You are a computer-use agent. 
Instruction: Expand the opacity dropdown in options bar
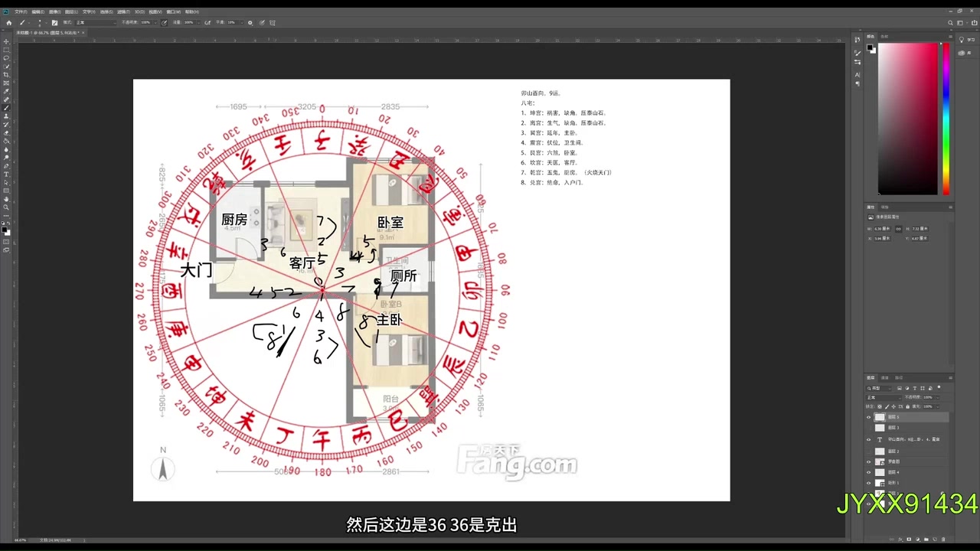pyautogui.click(x=155, y=22)
